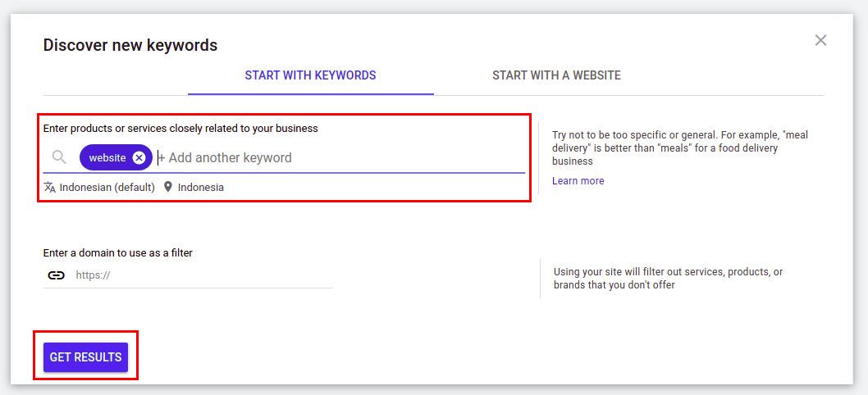
Task: Open the Start With a Website tab
Action: tap(556, 75)
